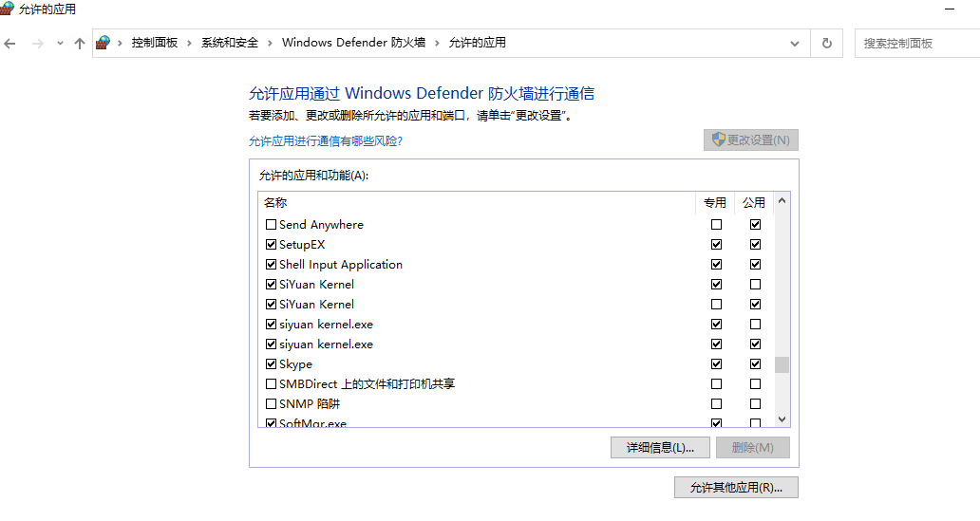Image resolution: width=980 pixels, height=521 pixels.
Task: Sort by the 名称 column header
Action: (x=477, y=202)
